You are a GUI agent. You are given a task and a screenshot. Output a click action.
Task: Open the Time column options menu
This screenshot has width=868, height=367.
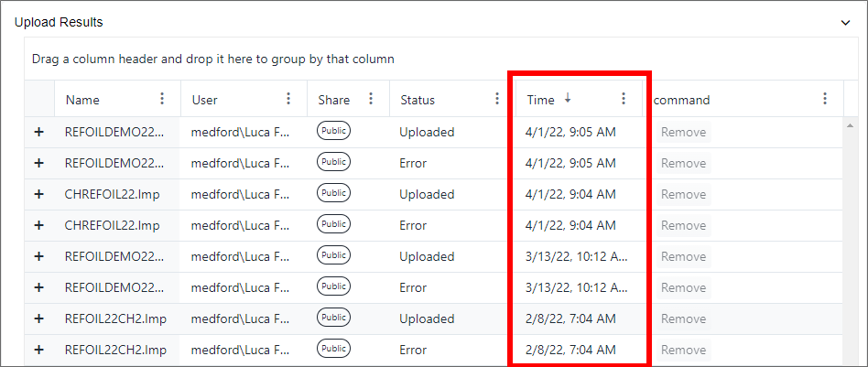tap(624, 99)
